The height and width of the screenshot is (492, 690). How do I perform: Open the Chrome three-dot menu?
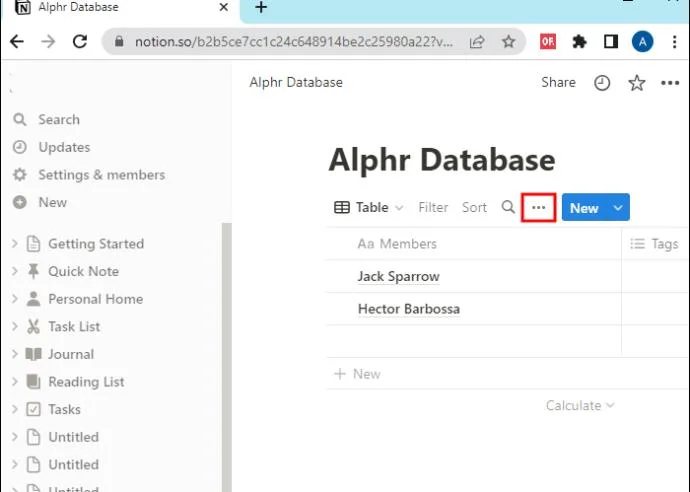pyautogui.click(x=675, y=42)
